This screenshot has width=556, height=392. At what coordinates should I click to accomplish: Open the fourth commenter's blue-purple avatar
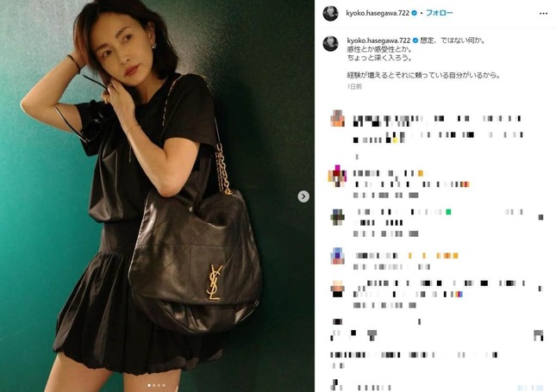[x=338, y=256]
